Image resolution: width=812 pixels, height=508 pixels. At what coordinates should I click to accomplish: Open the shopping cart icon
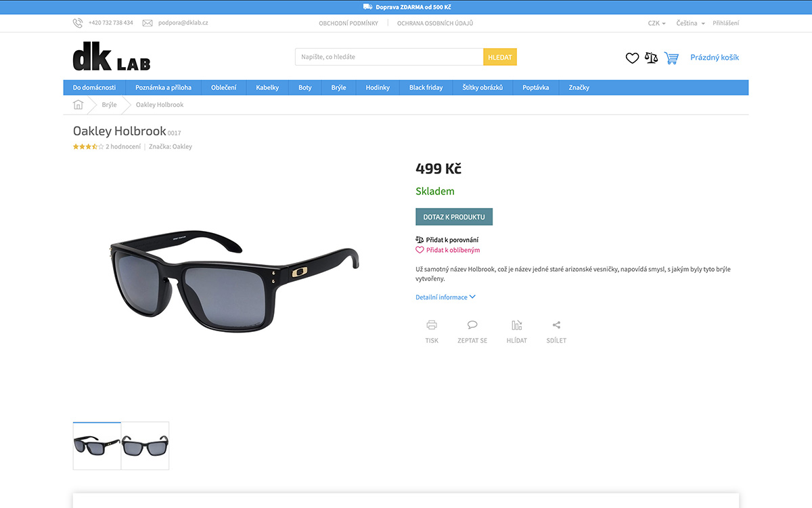tap(671, 58)
